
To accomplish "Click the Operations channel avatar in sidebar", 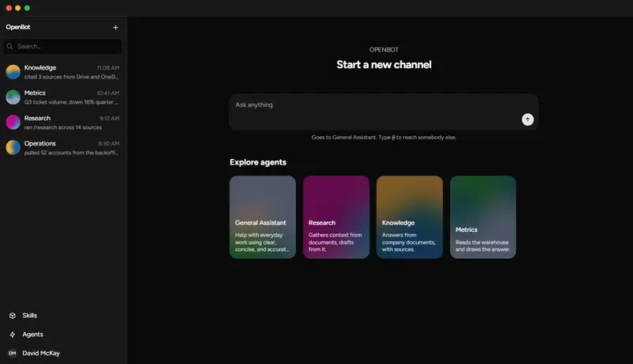I will point(13,148).
